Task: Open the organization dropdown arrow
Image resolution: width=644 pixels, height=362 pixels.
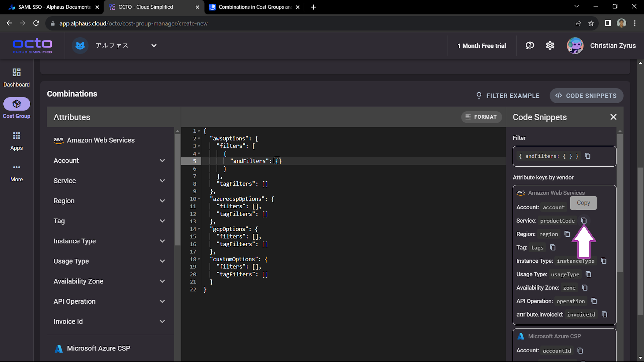Action: click(x=154, y=46)
